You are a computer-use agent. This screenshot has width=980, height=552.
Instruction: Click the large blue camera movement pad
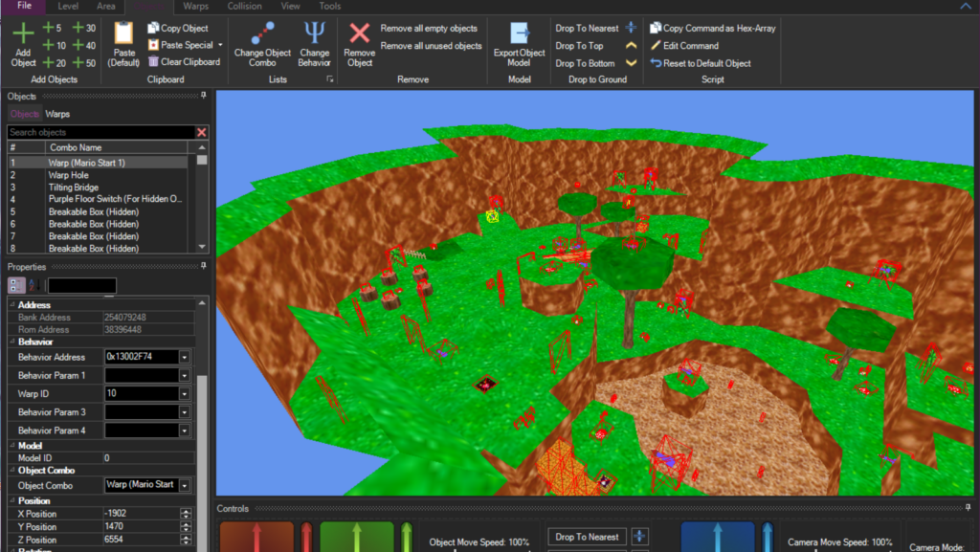(718, 537)
